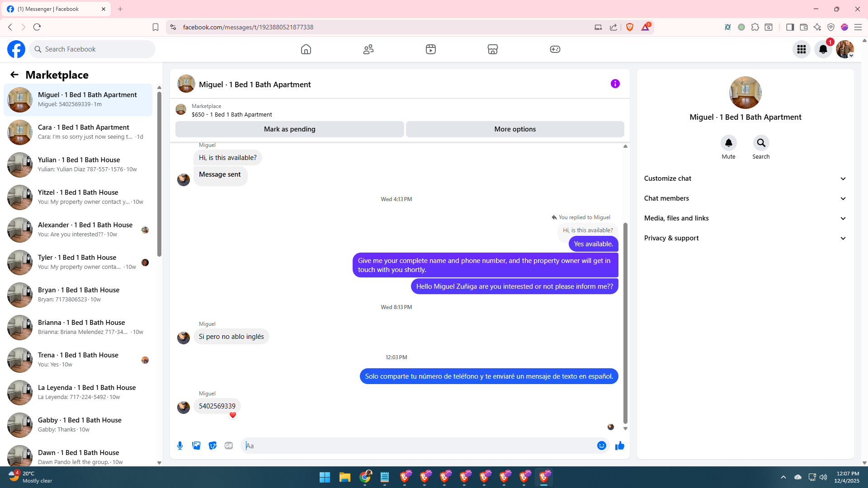Send a thumbs-up like
868x488 pixels.
tap(619, 446)
